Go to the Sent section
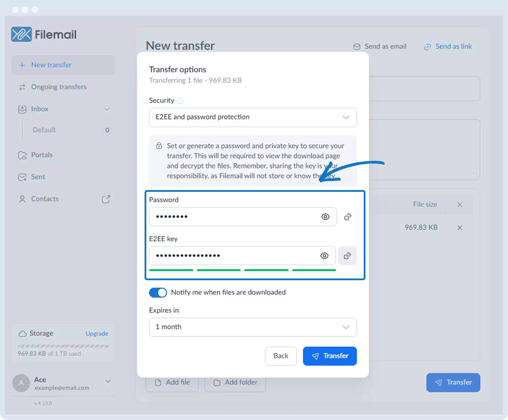Image resolution: width=508 pixels, height=420 pixels. tap(38, 177)
